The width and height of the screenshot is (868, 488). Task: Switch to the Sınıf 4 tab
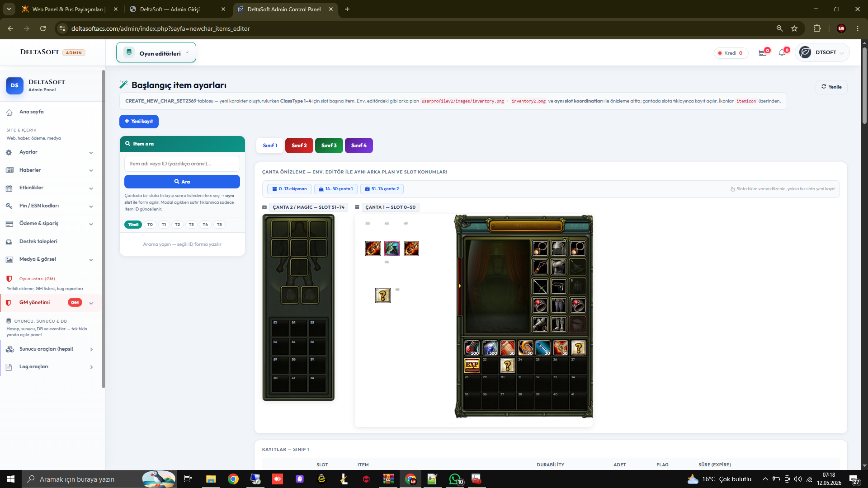pos(359,145)
